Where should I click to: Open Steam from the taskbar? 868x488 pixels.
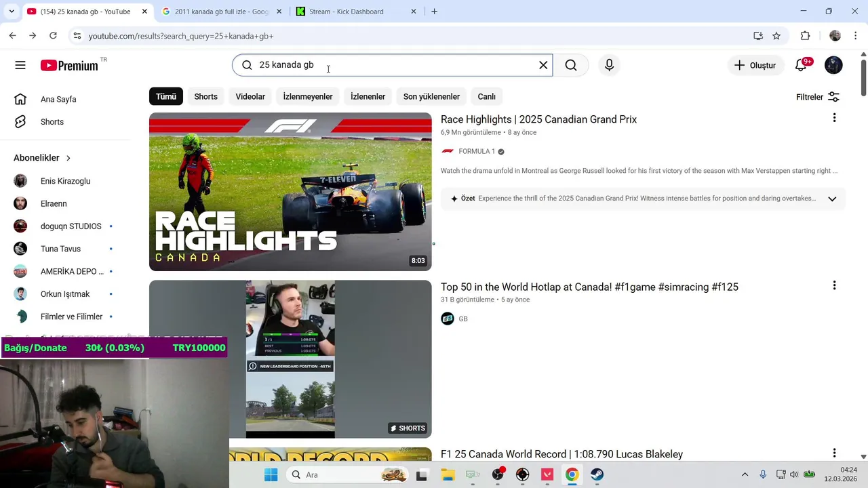pyautogui.click(x=597, y=474)
